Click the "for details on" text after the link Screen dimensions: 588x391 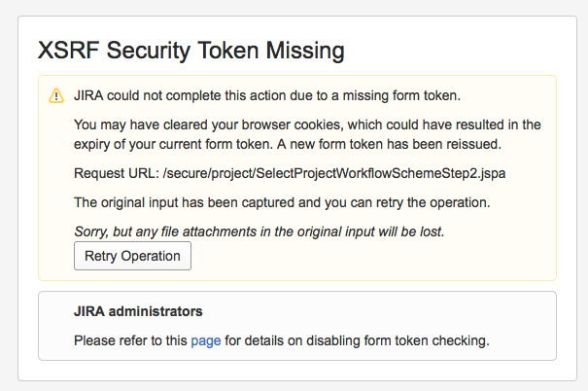point(263,341)
